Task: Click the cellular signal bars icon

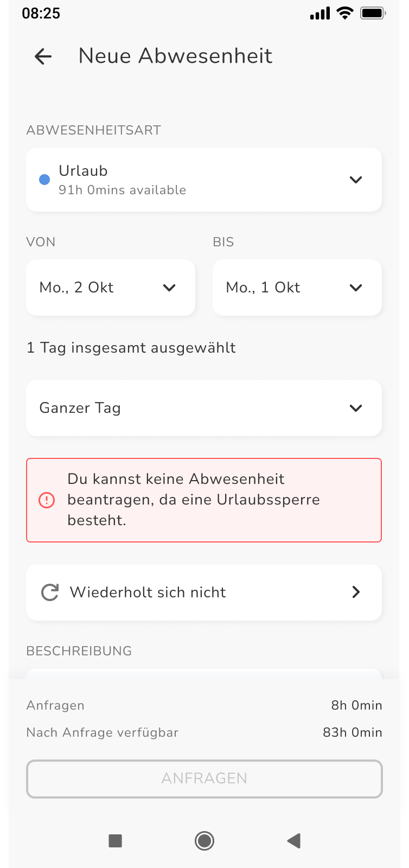Action: click(x=320, y=14)
